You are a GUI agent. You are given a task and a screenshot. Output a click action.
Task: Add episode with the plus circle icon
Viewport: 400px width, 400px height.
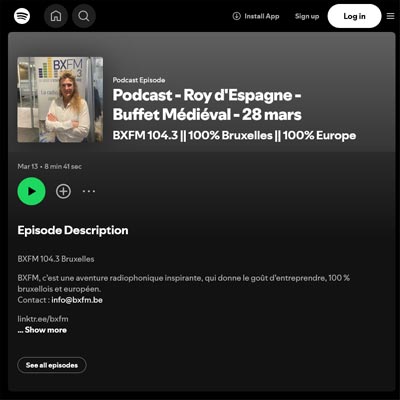(63, 191)
